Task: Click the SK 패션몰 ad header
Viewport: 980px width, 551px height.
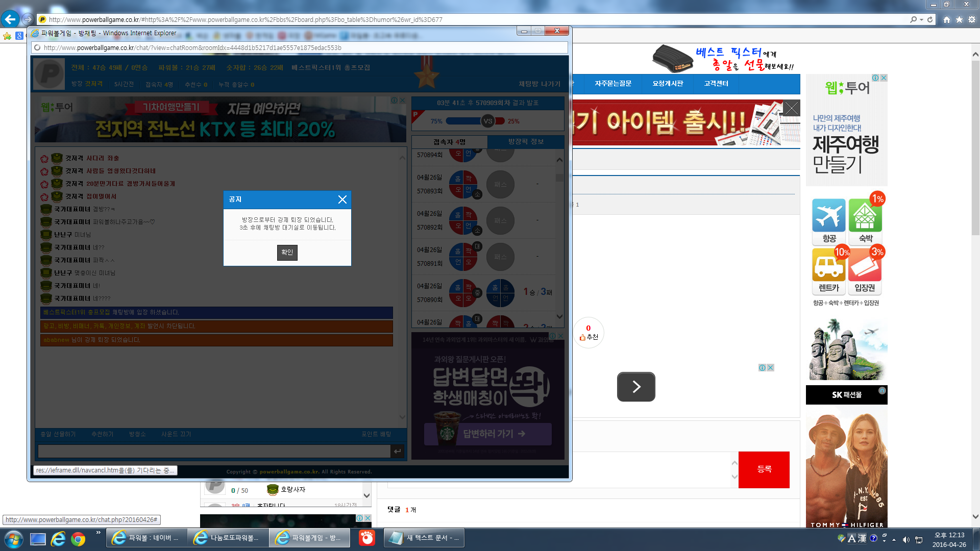Action: point(846,395)
